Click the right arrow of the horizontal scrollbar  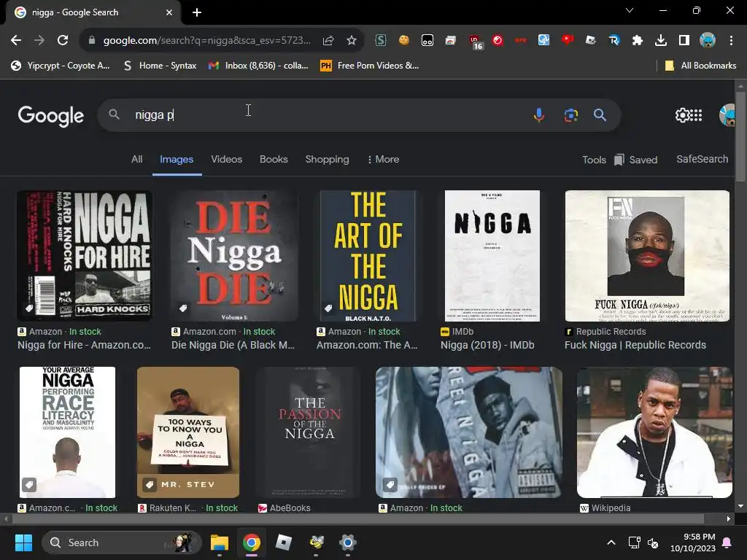(x=729, y=518)
